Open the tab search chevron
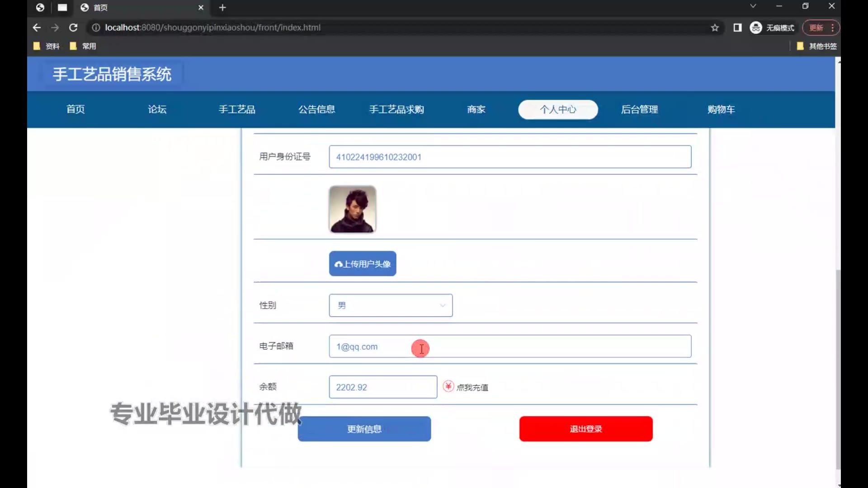Viewport: 868px width, 488px height. (x=753, y=6)
